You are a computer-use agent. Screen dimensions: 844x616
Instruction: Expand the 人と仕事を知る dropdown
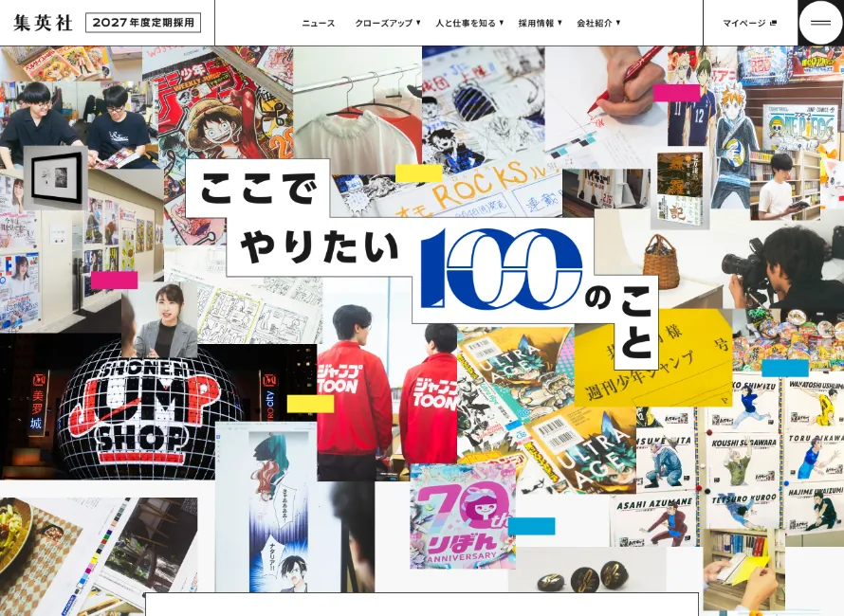click(x=469, y=23)
